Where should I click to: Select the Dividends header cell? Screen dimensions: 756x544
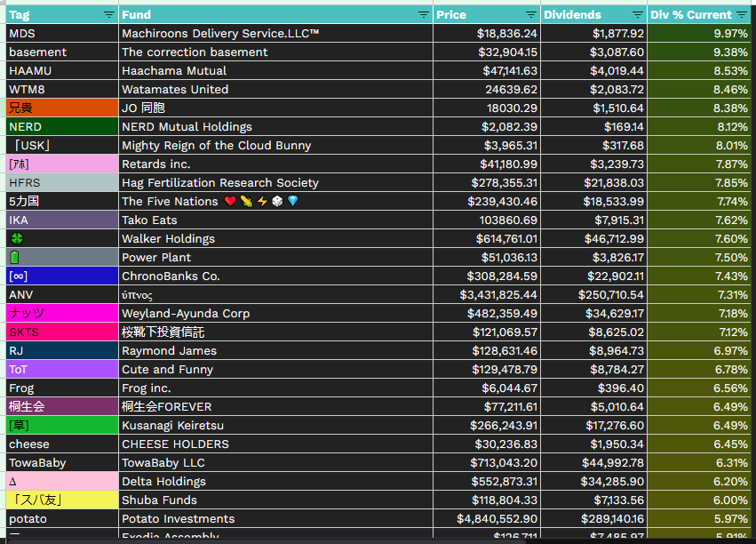point(594,15)
